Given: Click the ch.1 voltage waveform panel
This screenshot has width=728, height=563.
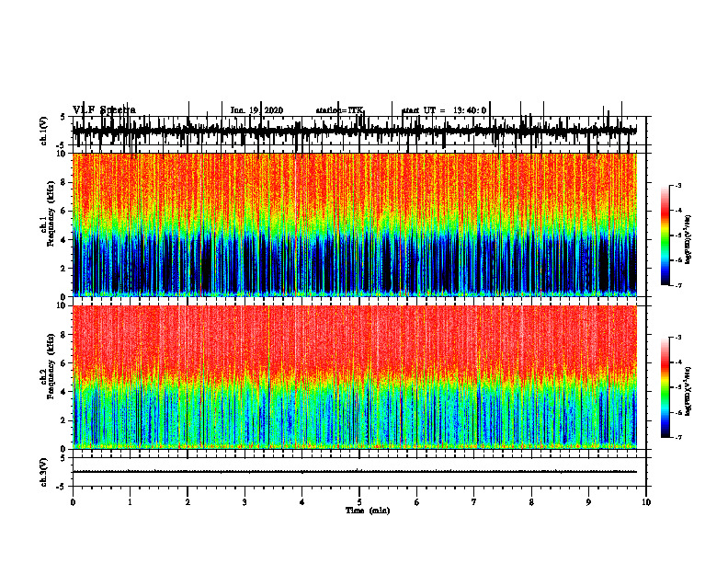Looking at the screenshot, I should pyautogui.click(x=359, y=131).
